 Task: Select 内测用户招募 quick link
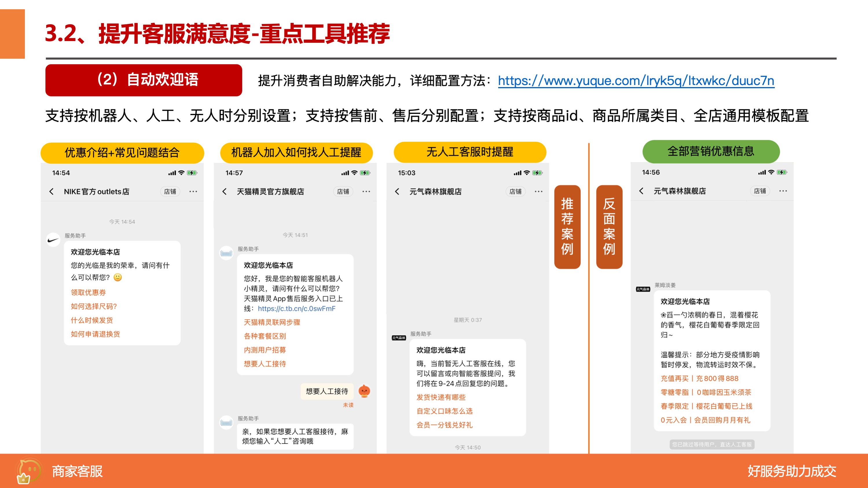click(265, 350)
